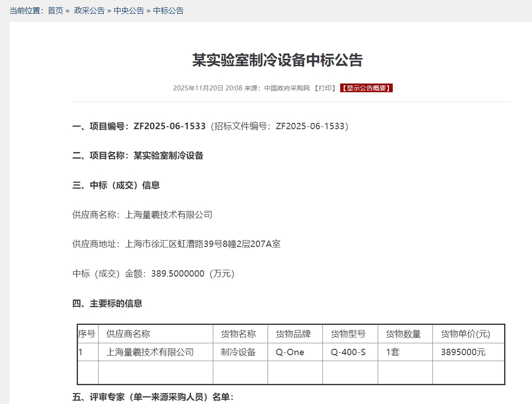Open the 首页 breadcrumb link
This screenshot has width=532, height=404.
(x=55, y=10)
